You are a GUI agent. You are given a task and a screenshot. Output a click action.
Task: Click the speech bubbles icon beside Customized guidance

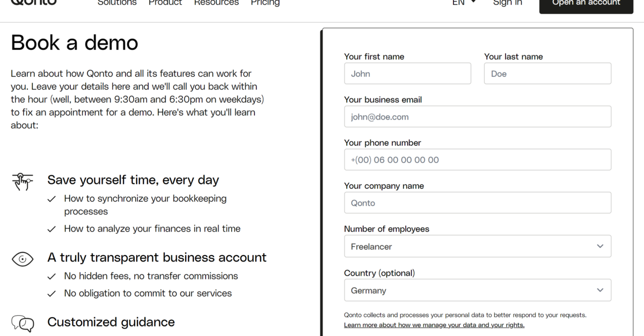[23, 323]
